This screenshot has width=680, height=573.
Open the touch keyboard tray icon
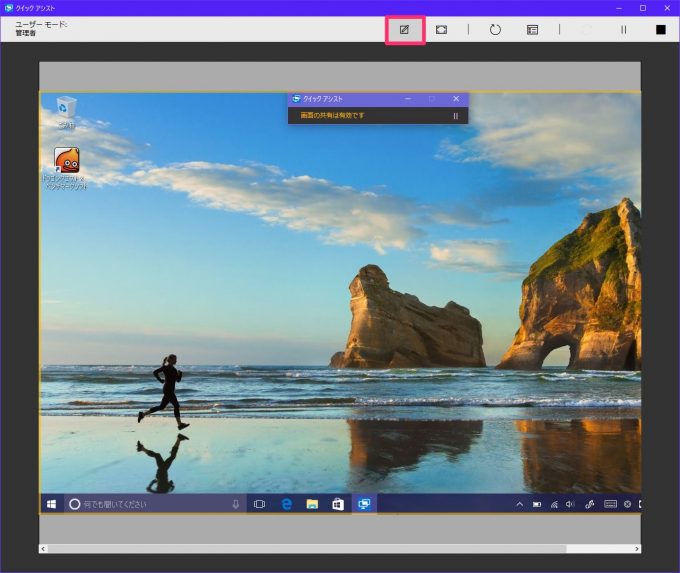(610, 504)
